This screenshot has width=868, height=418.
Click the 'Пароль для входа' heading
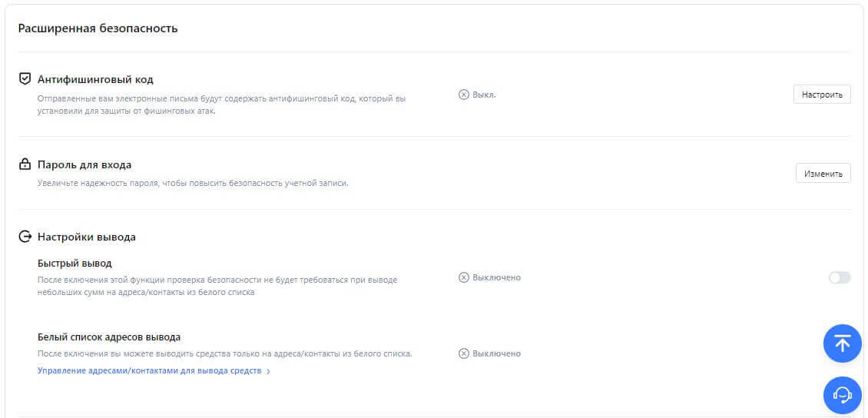[84, 164]
